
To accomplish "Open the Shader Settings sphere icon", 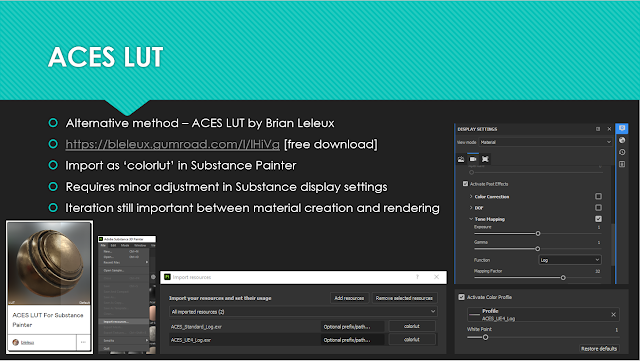I will (622, 140).
